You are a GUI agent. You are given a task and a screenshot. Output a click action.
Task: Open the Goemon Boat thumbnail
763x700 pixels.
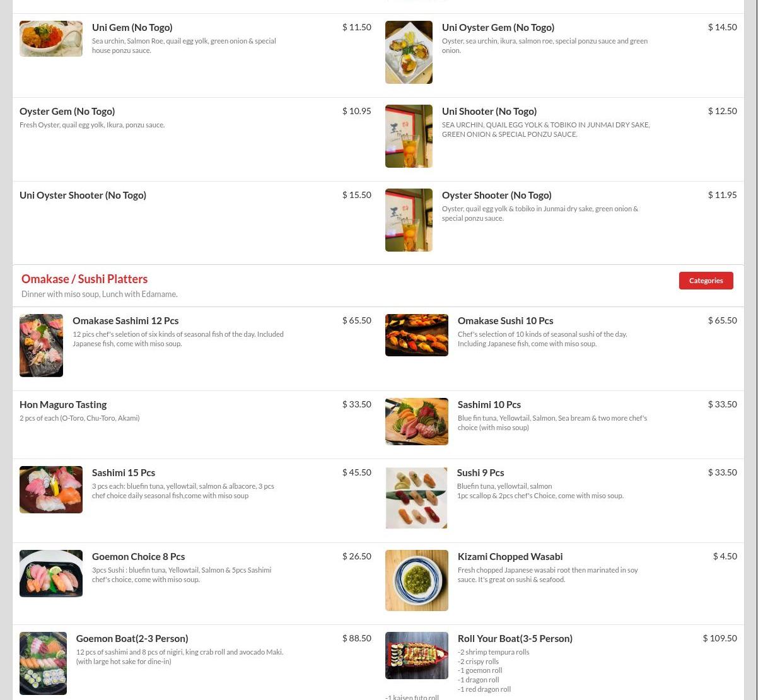[x=43, y=663]
